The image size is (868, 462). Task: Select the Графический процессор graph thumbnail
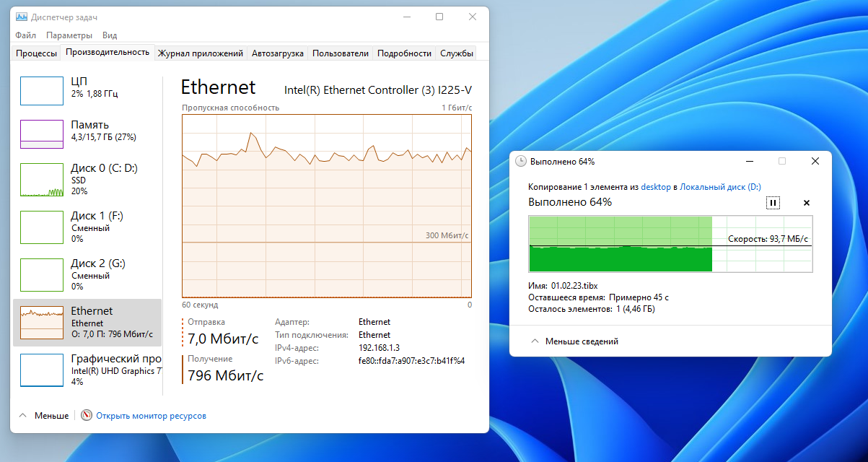pyautogui.click(x=42, y=370)
